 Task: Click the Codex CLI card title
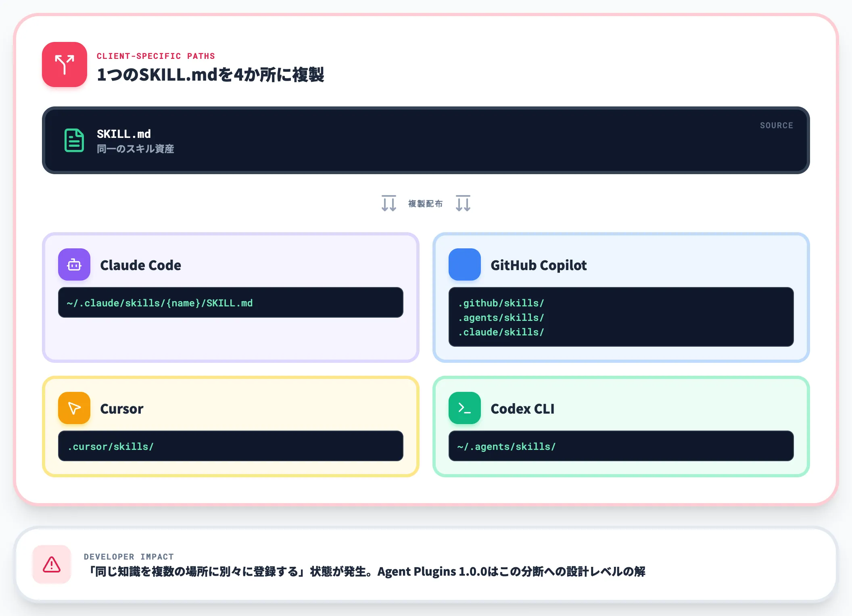tap(522, 409)
